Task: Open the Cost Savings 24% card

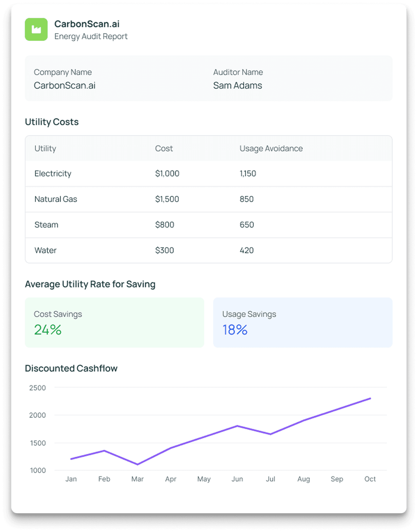Action: point(114,322)
